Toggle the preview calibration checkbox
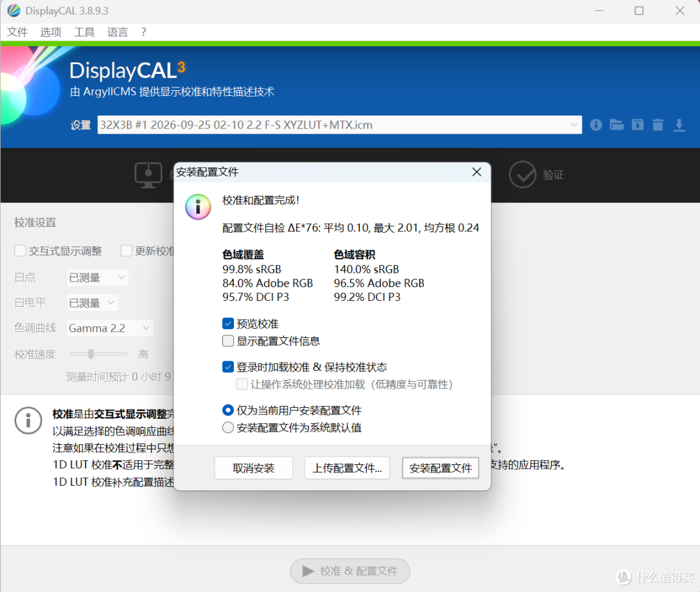This screenshot has width=700, height=592. (227, 324)
